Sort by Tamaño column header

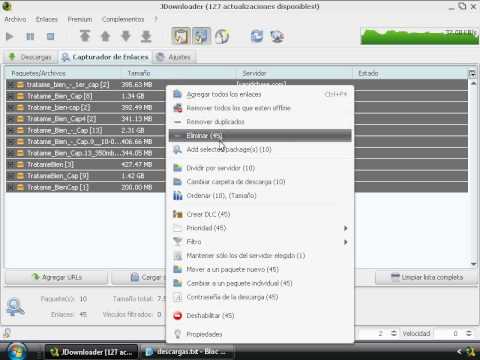click(x=178, y=73)
